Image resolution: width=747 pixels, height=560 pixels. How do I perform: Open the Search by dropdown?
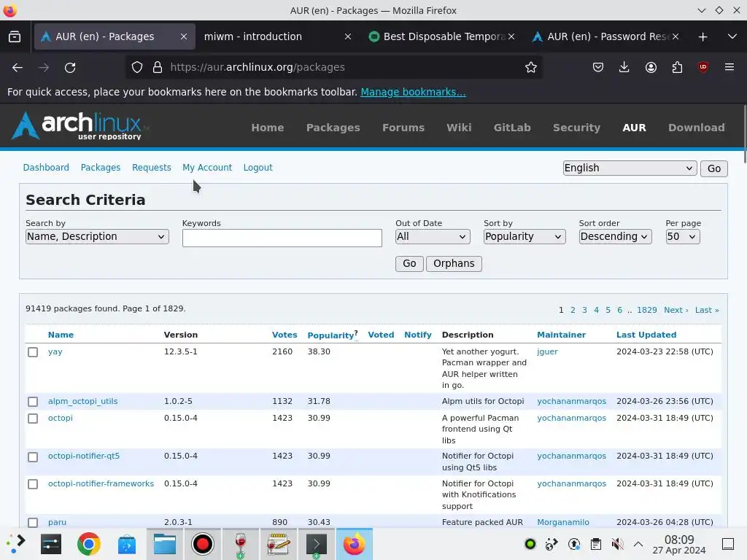click(x=97, y=237)
